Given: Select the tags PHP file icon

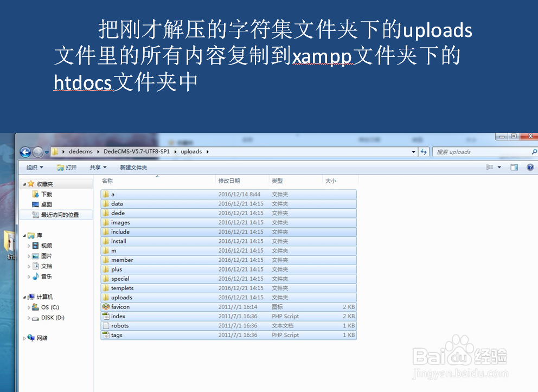Looking at the screenshot, I should pyautogui.click(x=106, y=335).
